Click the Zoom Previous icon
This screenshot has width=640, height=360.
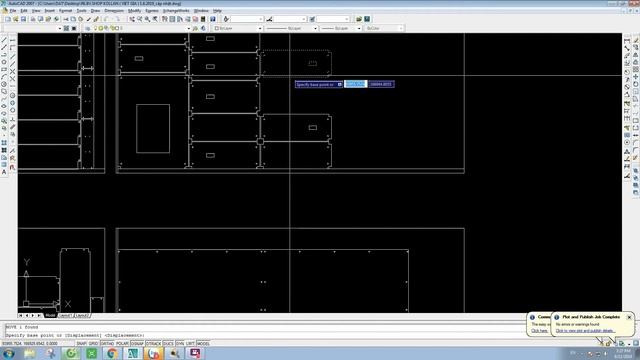(155, 19)
